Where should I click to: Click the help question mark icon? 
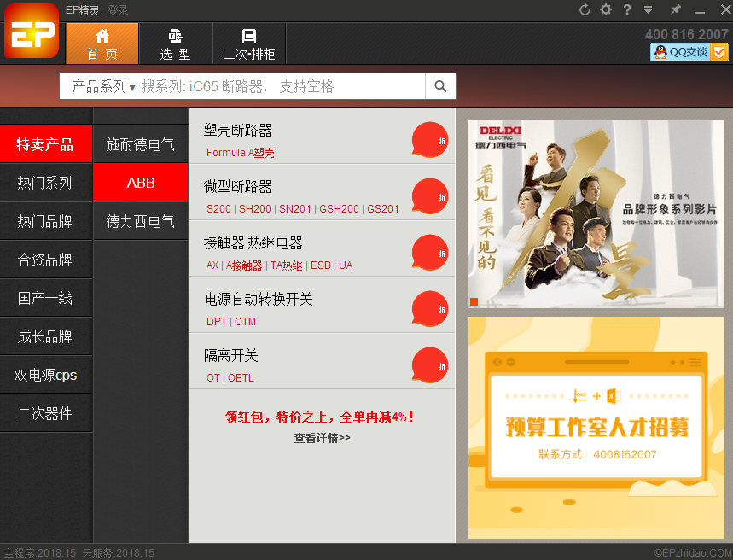(627, 9)
